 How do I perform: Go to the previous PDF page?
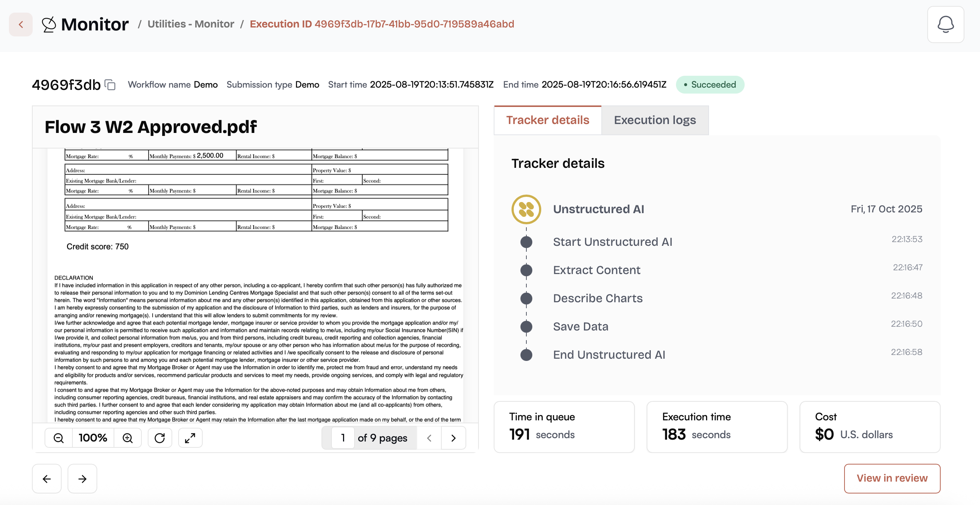[x=429, y=438]
